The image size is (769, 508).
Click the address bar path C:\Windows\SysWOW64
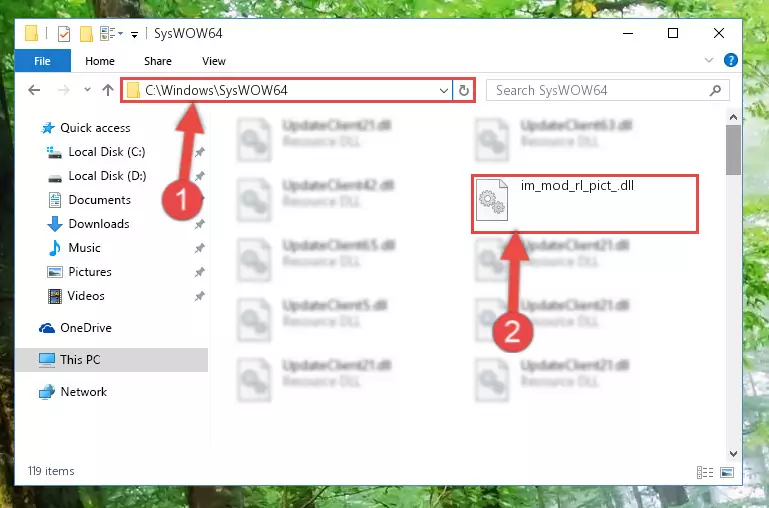tap(216, 90)
